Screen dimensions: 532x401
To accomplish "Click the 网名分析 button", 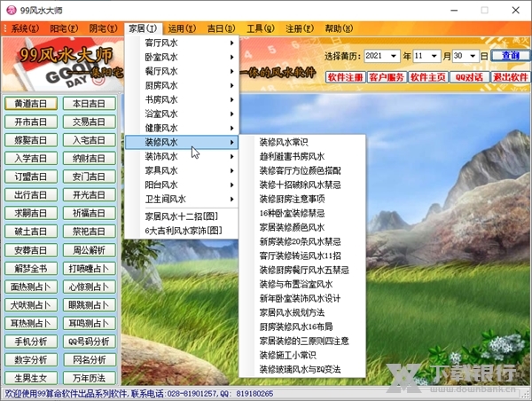I will tap(90, 360).
